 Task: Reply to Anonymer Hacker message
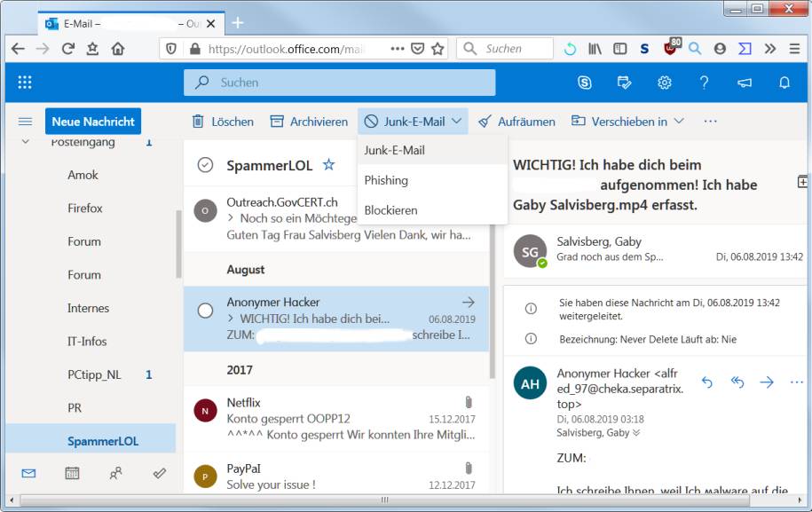coord(707,382)
